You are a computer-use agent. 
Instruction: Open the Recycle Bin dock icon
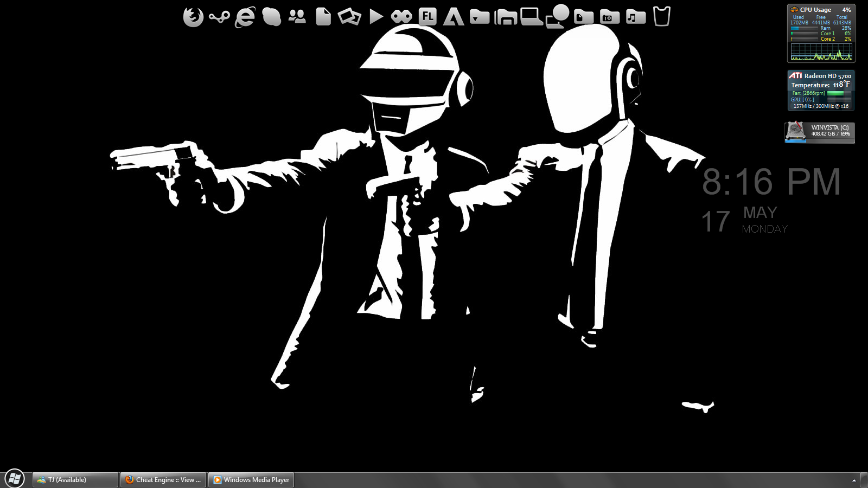pos(662,16)
